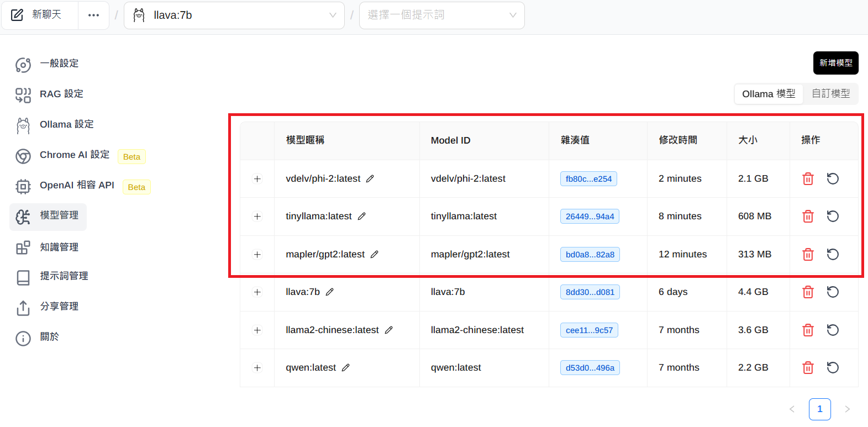The width and height of the screenshot is (868, 427).
Task: Expand the mapler/gpt2:latest row
Action: [257, 254]
